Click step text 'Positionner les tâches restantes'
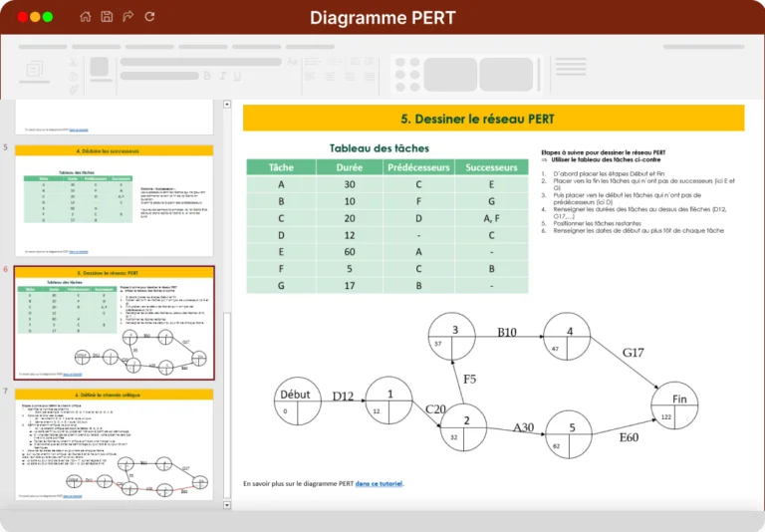The width and height of the screenshot is (765, 532). [598, 223]
